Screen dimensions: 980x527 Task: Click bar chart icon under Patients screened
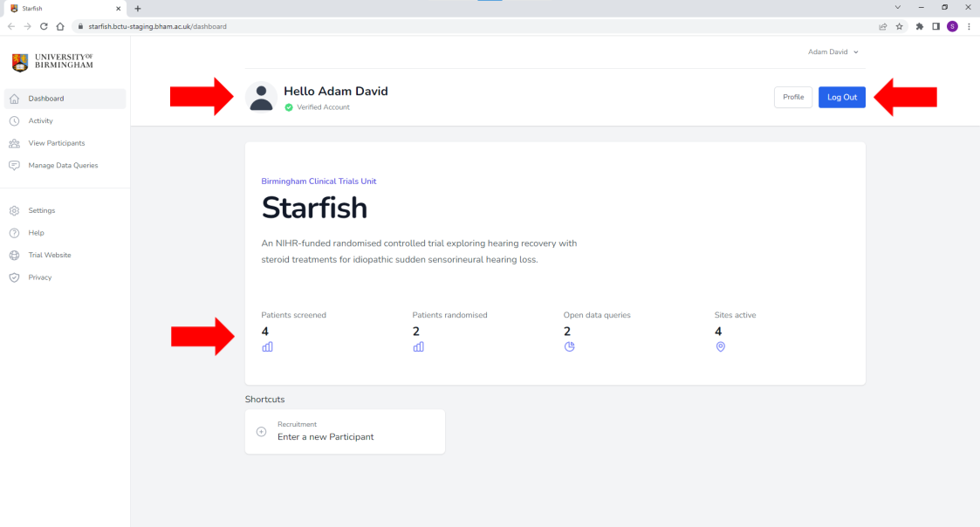point(267,346)
